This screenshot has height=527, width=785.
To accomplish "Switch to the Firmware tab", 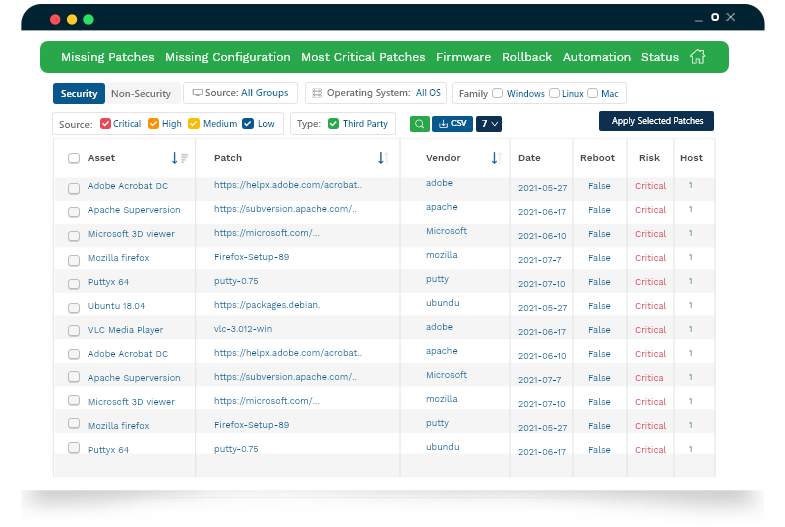I will coord(464,57).
